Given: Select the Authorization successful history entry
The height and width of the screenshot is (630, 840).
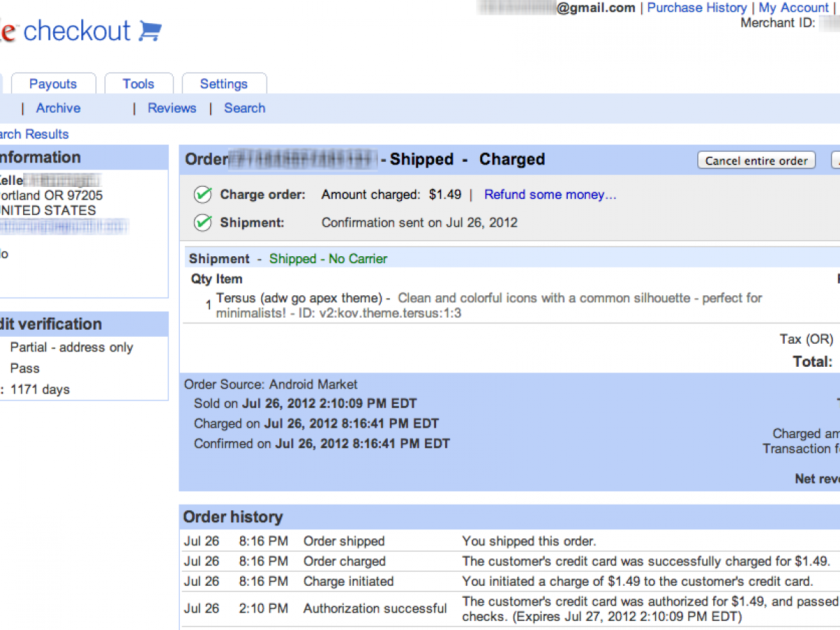Looking at the screenshot, I should (x=374, y=608).
